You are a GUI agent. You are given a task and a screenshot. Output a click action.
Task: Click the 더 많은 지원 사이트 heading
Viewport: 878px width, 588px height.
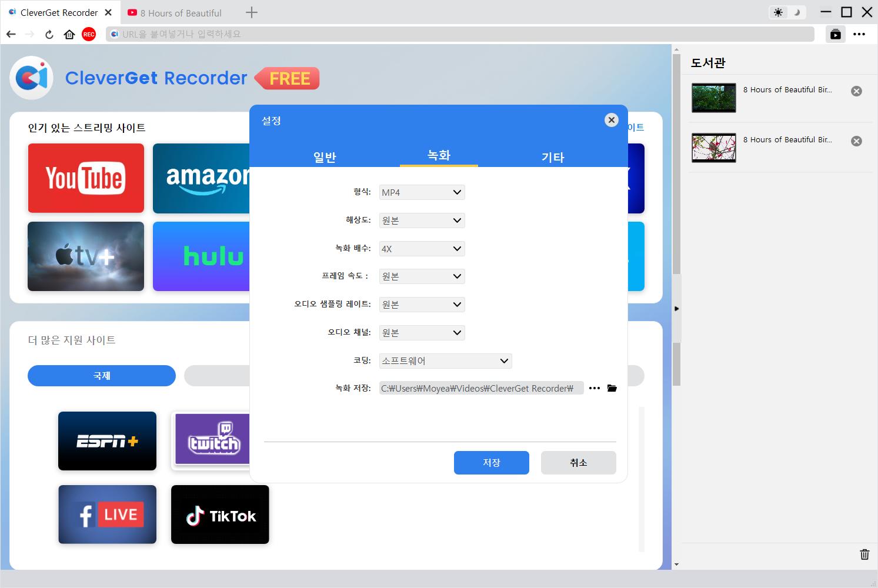[x=72, y=340]
